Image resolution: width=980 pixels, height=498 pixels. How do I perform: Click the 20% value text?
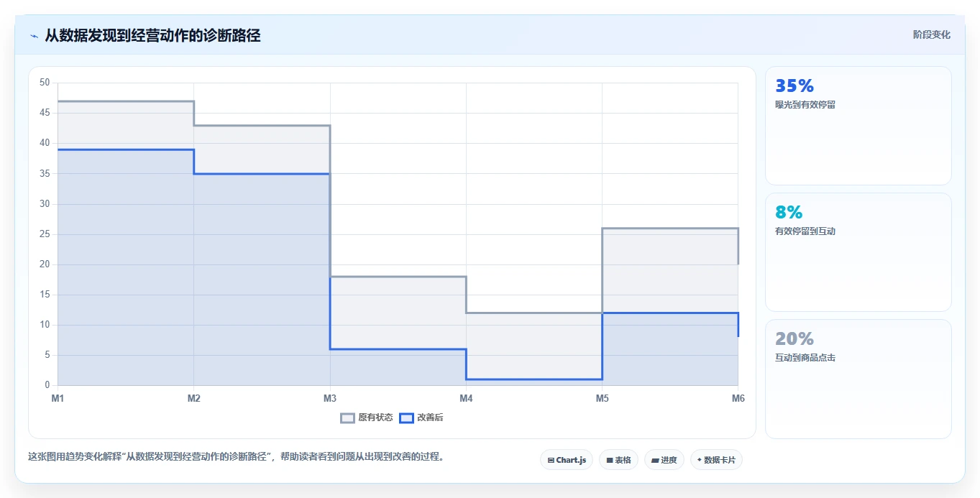[794, 338]
